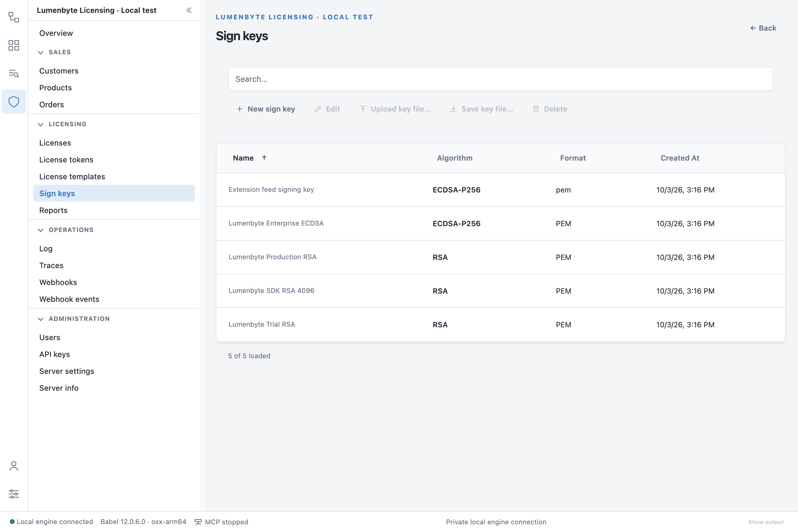The width and height of the screenshot is (798, 532).
Task: Sort by the Algorithm column header
Action: click(x=455, y=158)
